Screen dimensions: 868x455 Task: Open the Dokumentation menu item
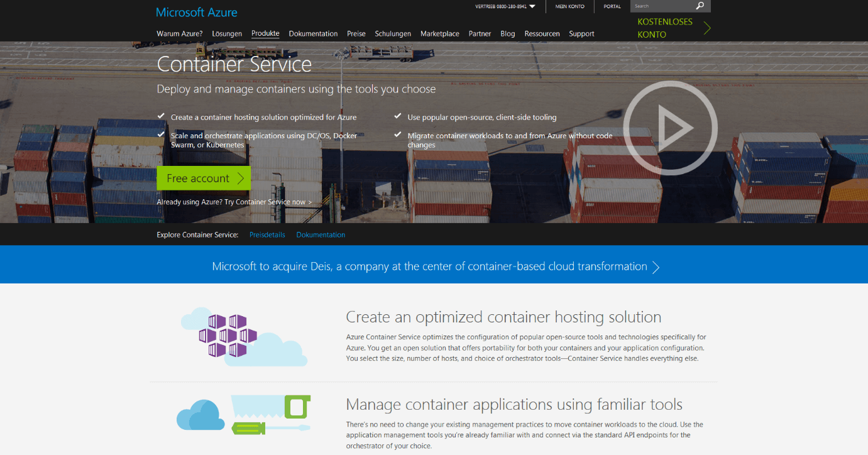pyautogui.click(x=313, y=34)
